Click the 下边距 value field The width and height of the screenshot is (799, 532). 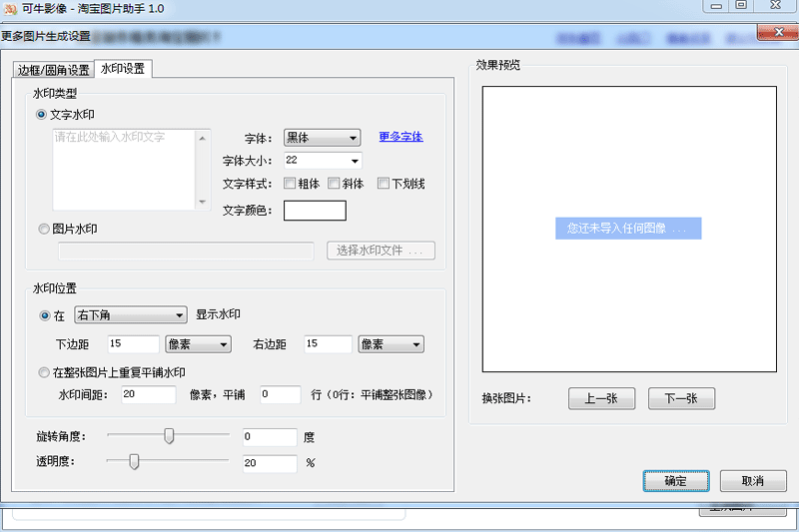[134, 344]
